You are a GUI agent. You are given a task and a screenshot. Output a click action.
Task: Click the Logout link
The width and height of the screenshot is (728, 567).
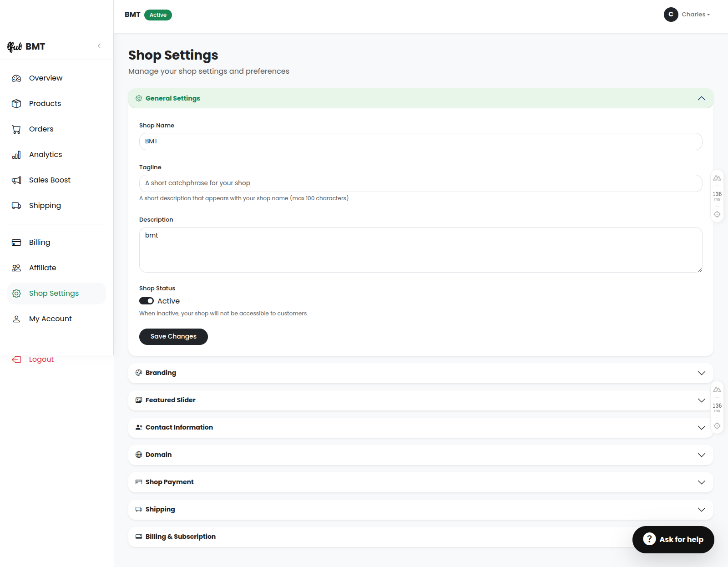(41, 359)
